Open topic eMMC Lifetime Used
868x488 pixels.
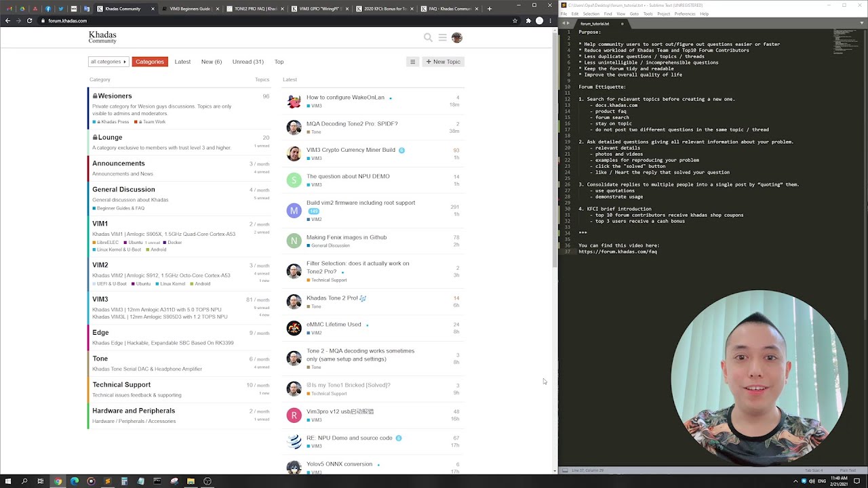click(334, 325)
